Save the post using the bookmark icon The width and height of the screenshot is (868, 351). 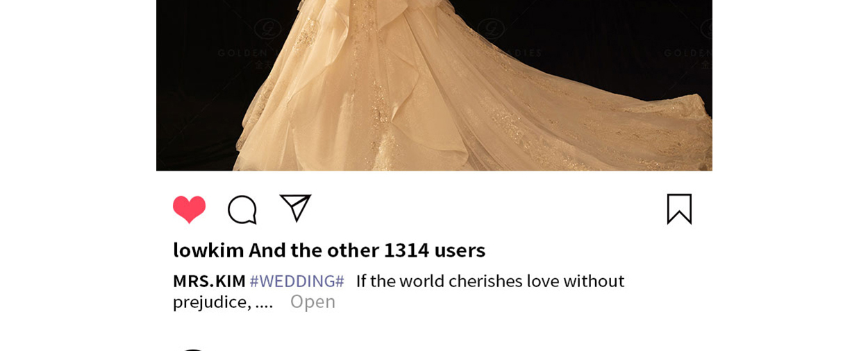coord(679,209)
